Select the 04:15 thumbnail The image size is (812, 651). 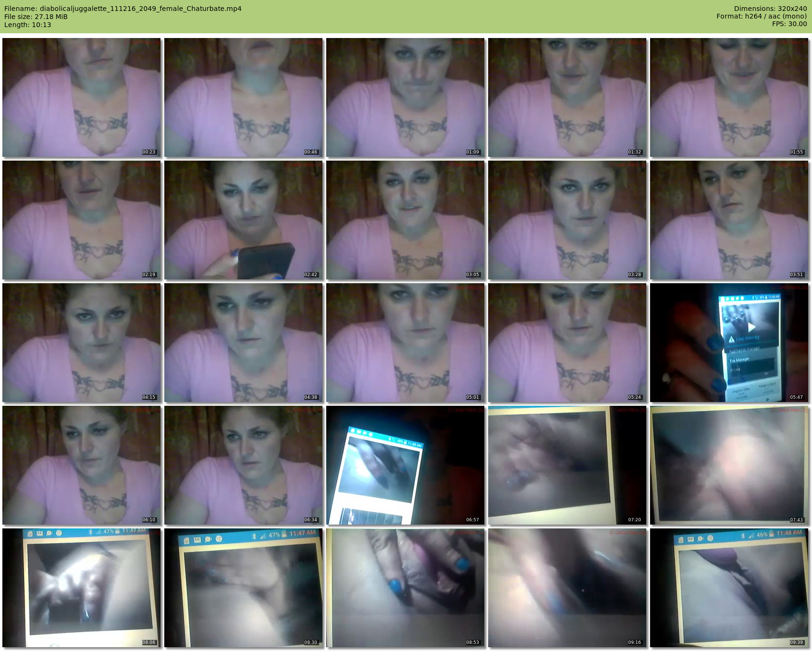coord(82,343)
